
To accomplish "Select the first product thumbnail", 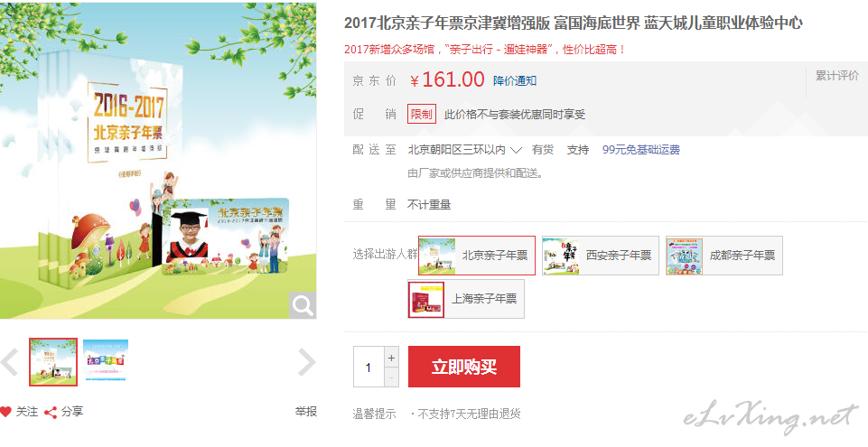I will pos(53,362).
